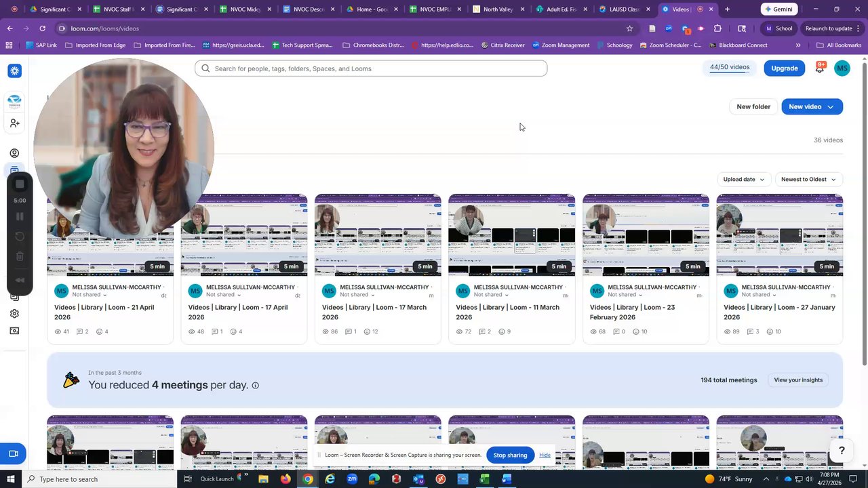Open the Upload date sort dropdown
This screenshot has width=868, height=488.
tap(743, 180)
